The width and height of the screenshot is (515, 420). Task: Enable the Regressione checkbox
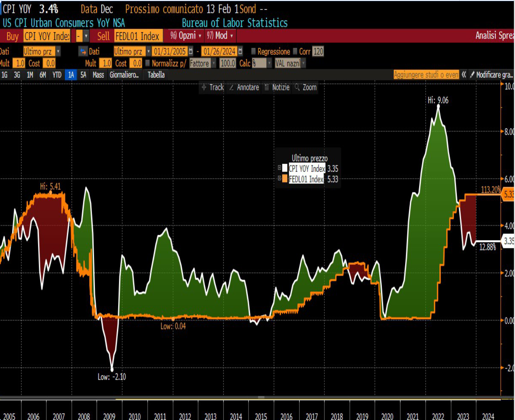(254, 51)
